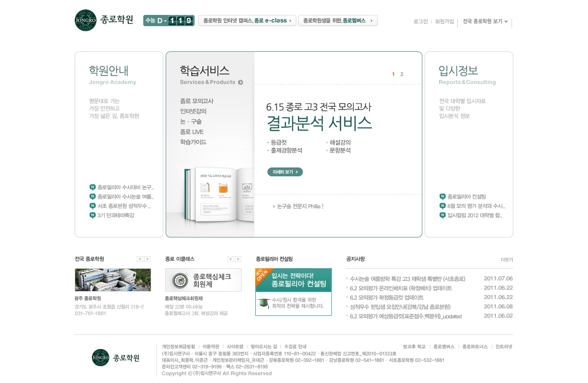Click the 종로파트너스 footer link
588x383 pixels.
click(475, 347)
